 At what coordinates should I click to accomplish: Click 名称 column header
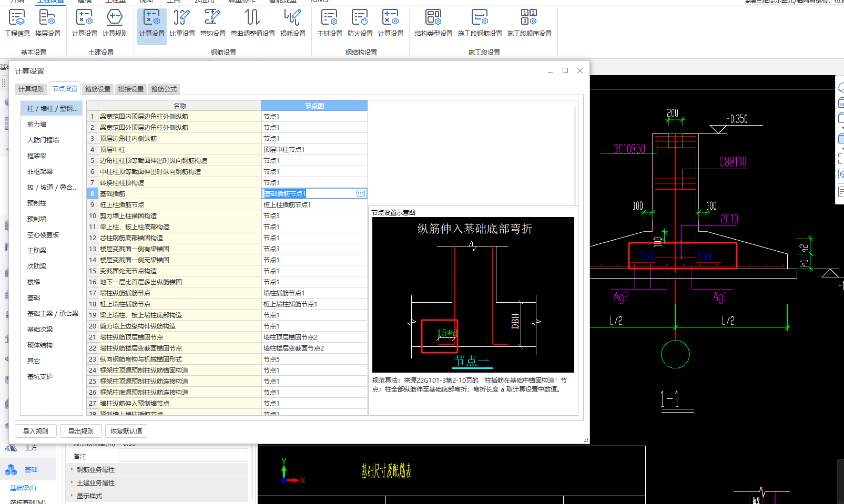(x=180, y=106)
